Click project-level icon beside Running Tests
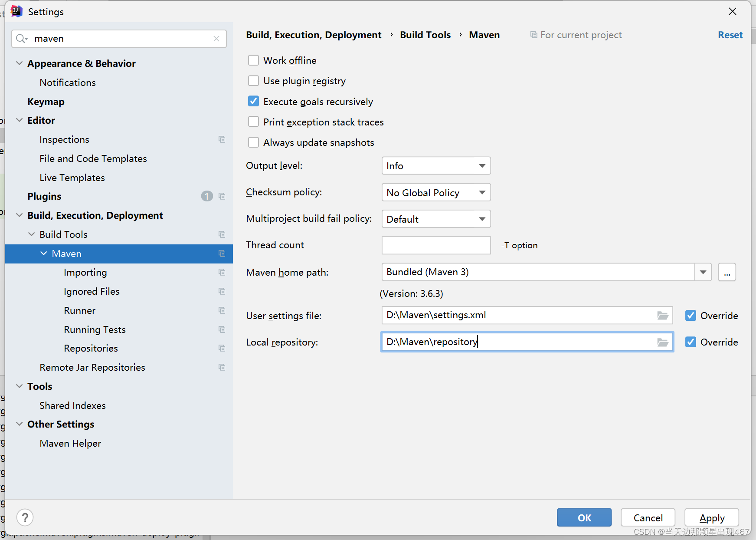 point(222,329)
